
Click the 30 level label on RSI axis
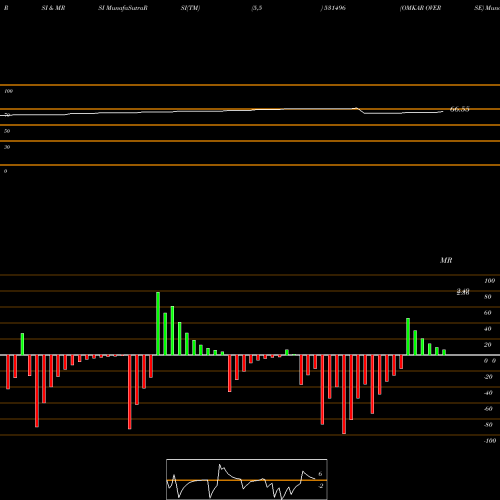7,147
